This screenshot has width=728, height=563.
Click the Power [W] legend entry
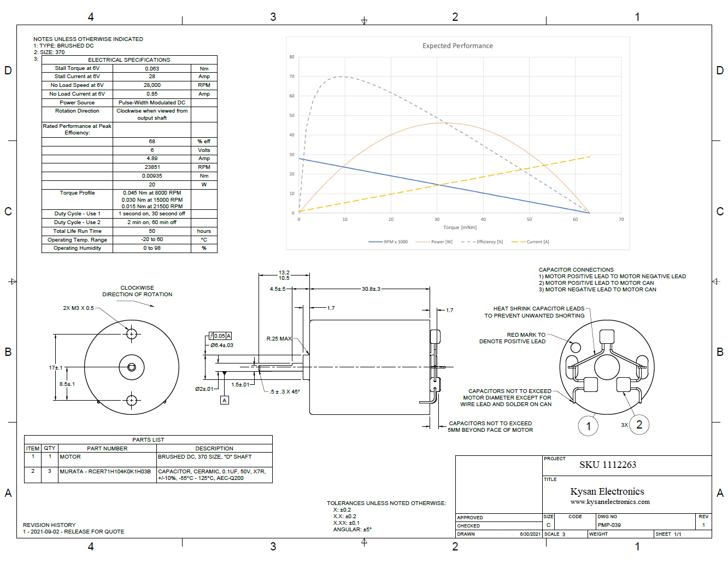tap(435, 242)
